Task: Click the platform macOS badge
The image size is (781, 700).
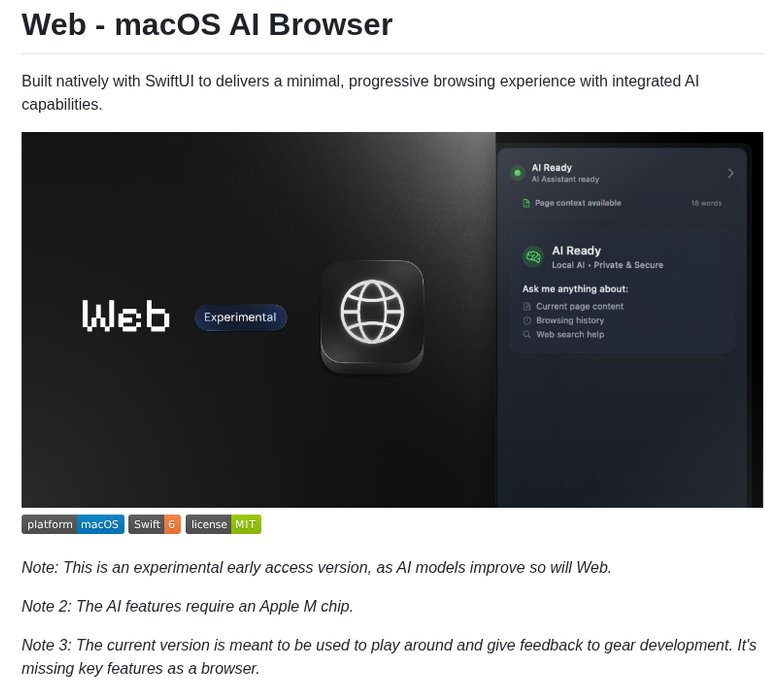Action: pyautogui.click(x=73, y=524)
